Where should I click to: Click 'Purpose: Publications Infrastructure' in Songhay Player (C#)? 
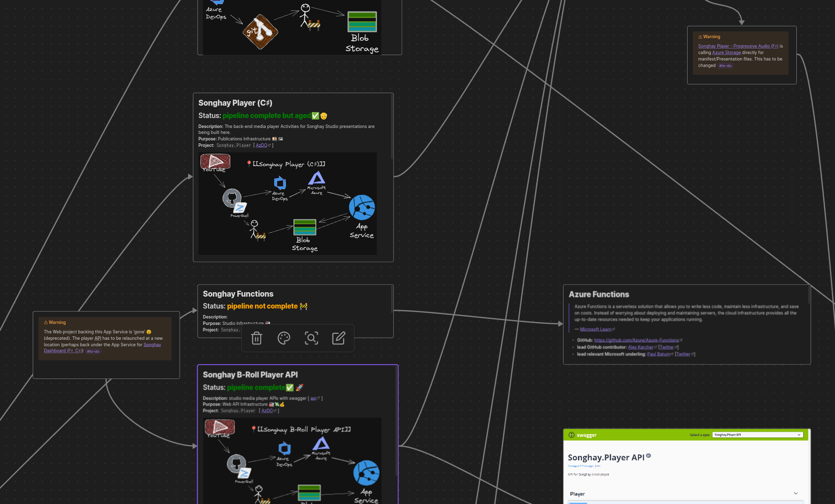[x=240, y=139]
